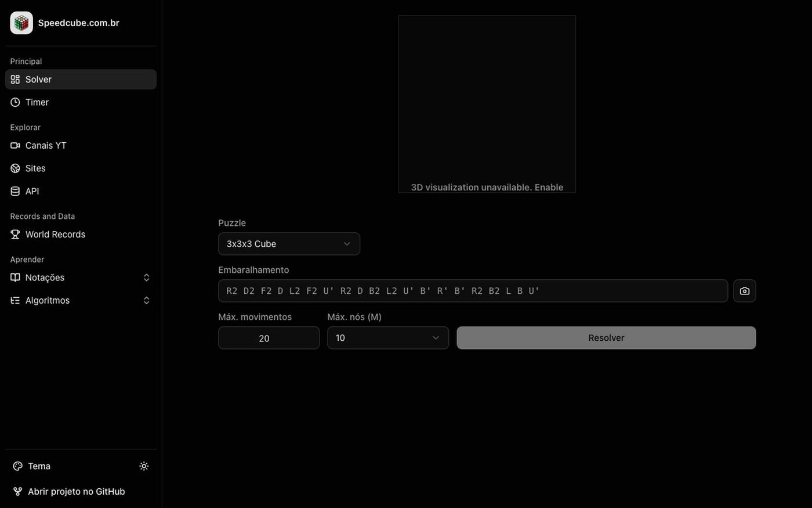
Task: Click the Embaralhamento label
Action: [x=253, y=270]
